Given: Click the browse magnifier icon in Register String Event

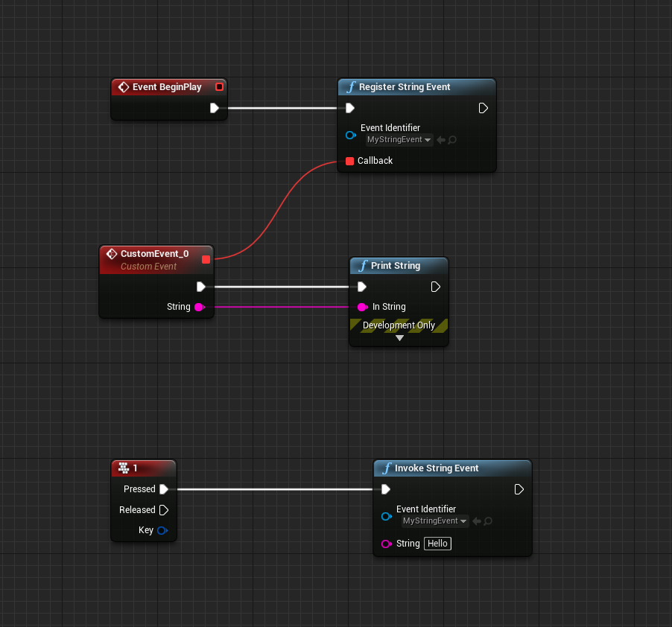Looking at the screenshot, I should click(x=452, y=140).
